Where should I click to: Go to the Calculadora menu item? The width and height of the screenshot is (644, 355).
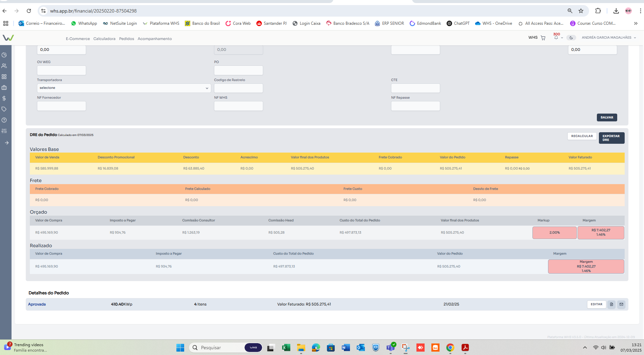[x=104, y=39]
